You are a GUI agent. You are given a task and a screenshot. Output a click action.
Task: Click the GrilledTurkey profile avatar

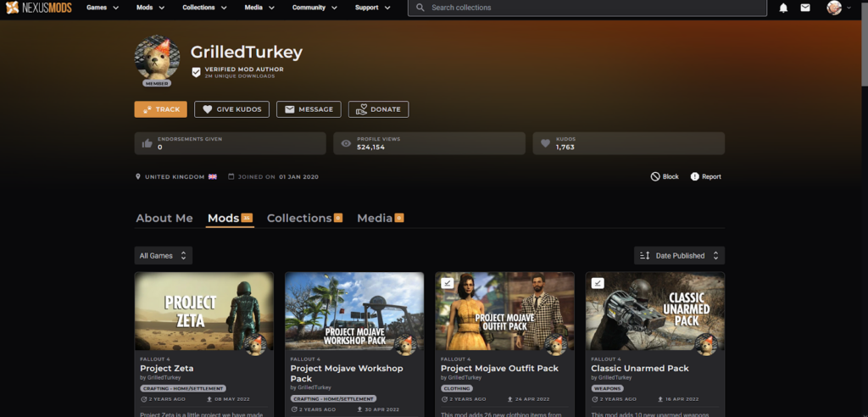[157, 59]
